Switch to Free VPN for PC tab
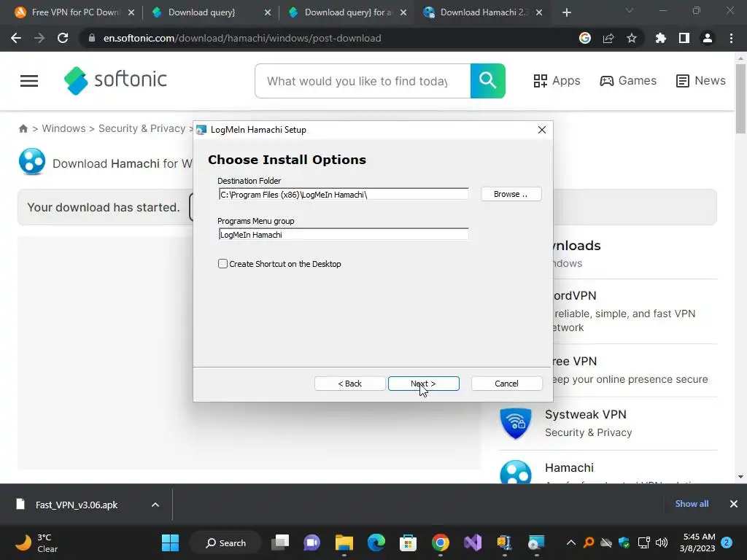 [75, 12]
